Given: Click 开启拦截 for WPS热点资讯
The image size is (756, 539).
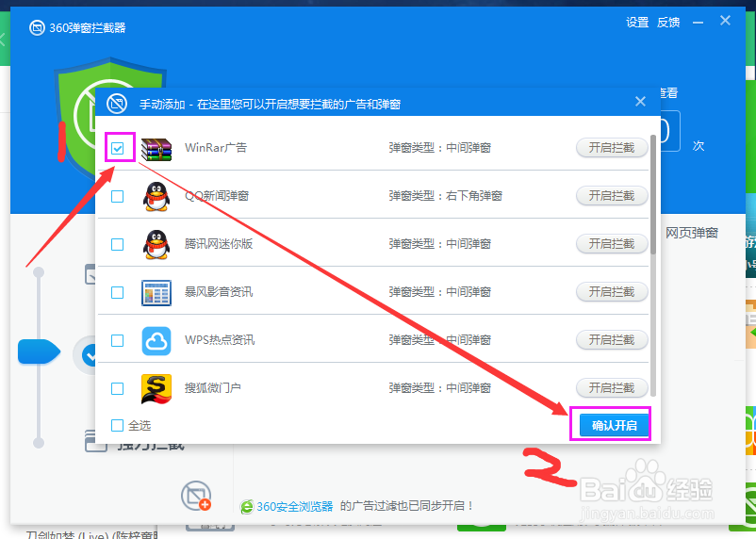Looking at the screenshot, I should [x=612, y=340].
